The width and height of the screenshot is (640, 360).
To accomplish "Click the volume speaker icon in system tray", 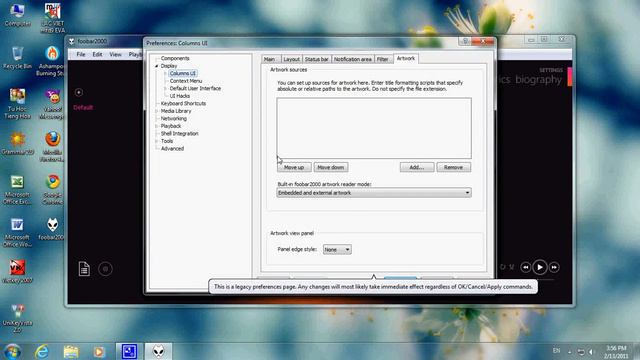I will [591, 351].
